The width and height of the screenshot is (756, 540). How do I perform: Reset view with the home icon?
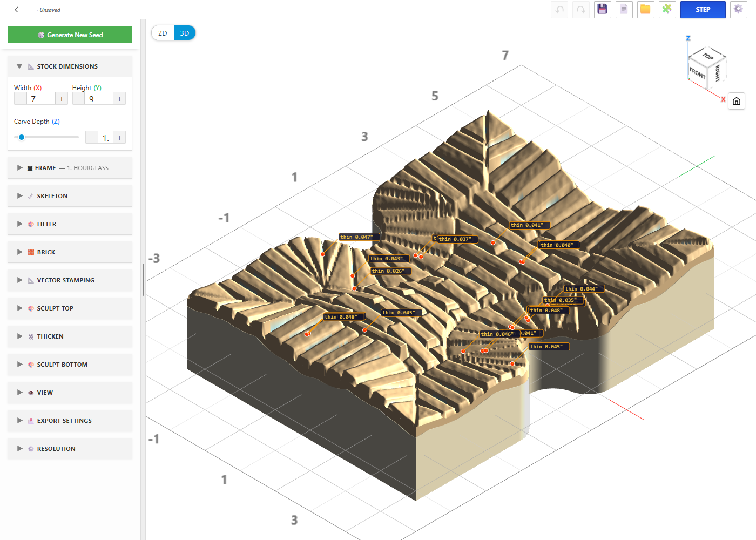737,101
